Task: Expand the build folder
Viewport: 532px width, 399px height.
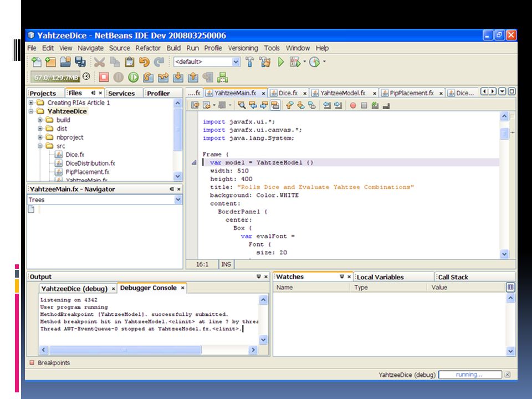Action: (x=40, y=120)
